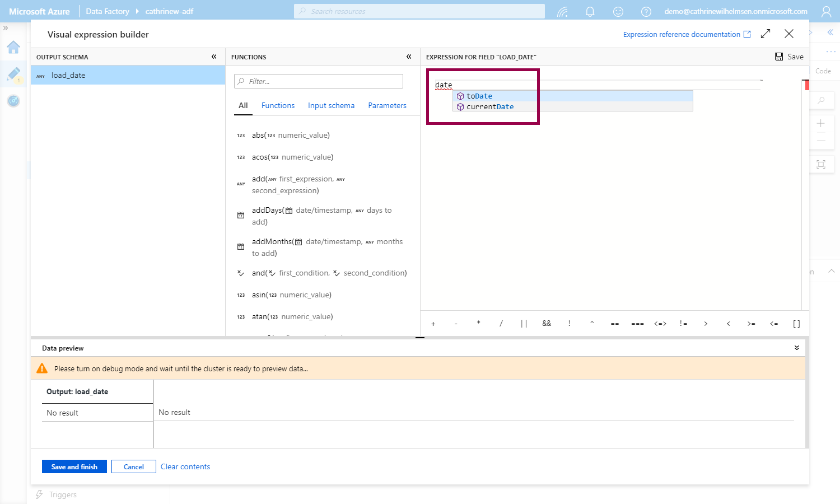Open Expression reference documentation link
The width and height of the screenshot is (840, 504).
[x=687, y=34]
